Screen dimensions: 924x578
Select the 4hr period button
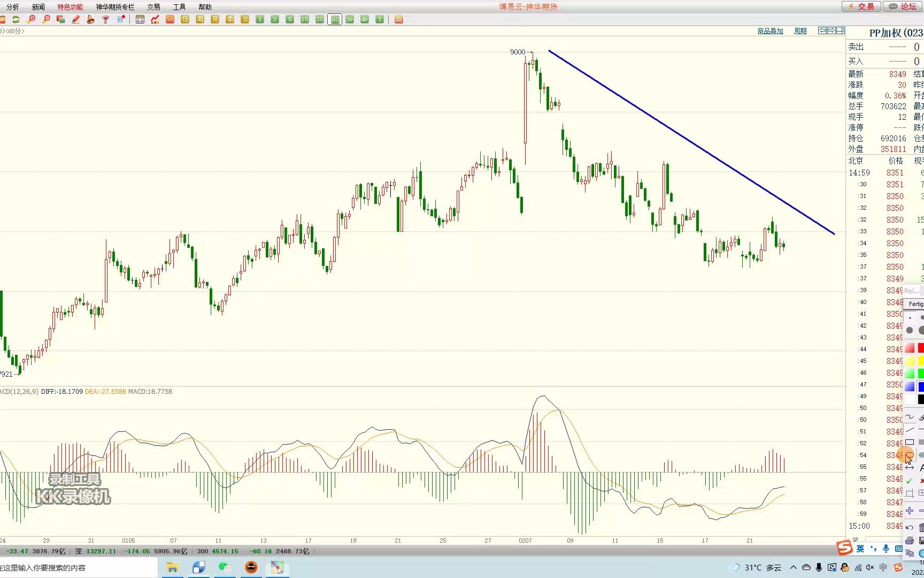(x=365, y=19)
